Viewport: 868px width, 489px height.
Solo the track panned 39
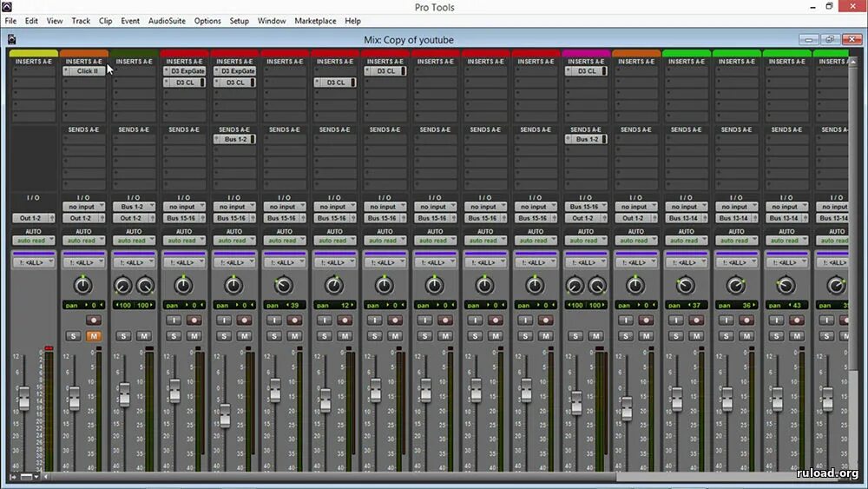coord(274,336)
